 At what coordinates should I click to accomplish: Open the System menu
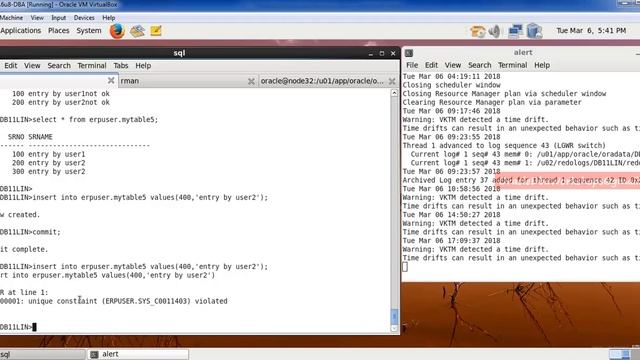coord(89,31)
